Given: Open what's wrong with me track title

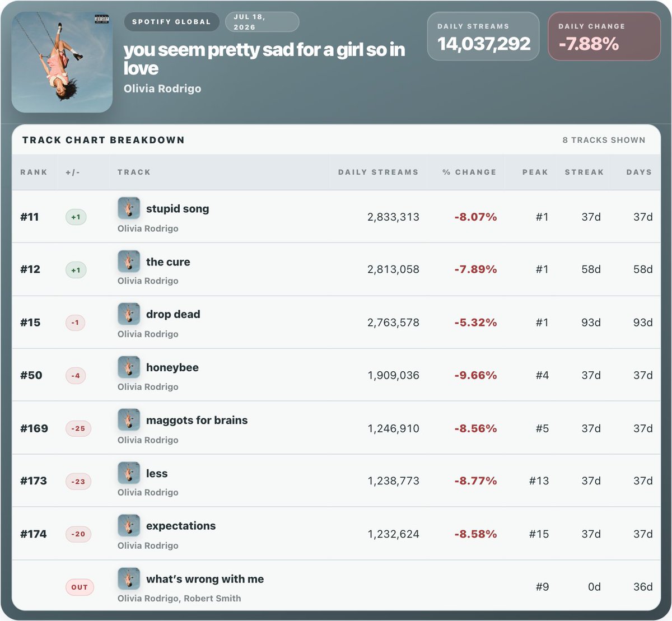Looking at the screenshot, I should 205,579.
